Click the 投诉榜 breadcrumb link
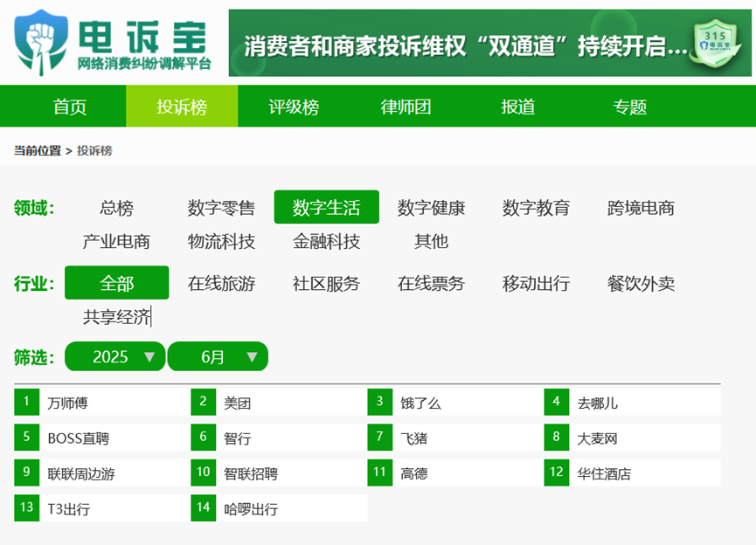 [94, 151]
